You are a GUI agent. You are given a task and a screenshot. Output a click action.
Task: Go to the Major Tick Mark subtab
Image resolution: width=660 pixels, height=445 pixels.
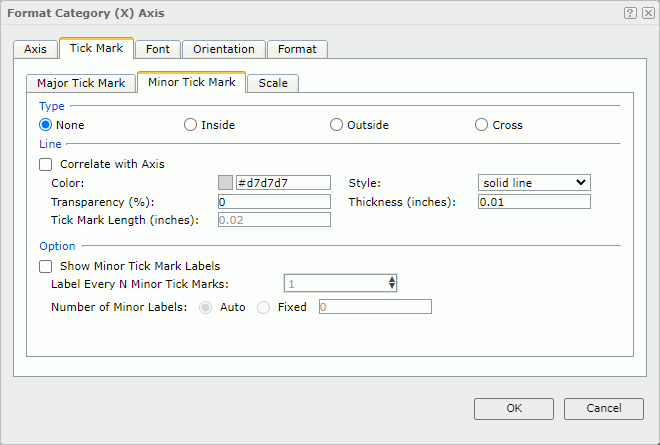click(81, 83)
